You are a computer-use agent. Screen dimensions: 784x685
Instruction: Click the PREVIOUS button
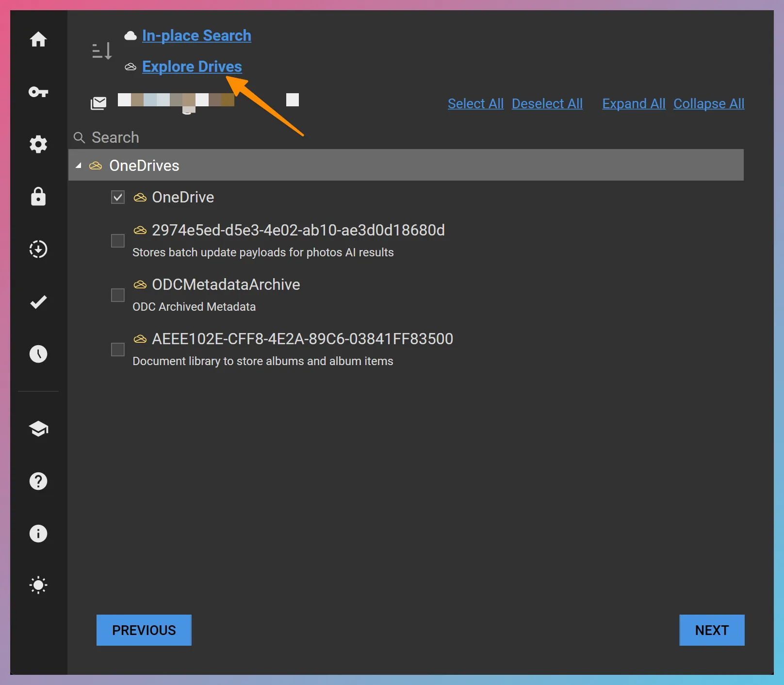(144, 630)
